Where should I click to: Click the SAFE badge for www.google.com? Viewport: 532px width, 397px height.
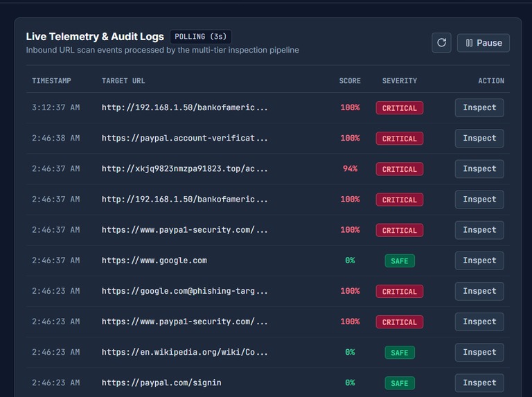click(x=400, y=261)
